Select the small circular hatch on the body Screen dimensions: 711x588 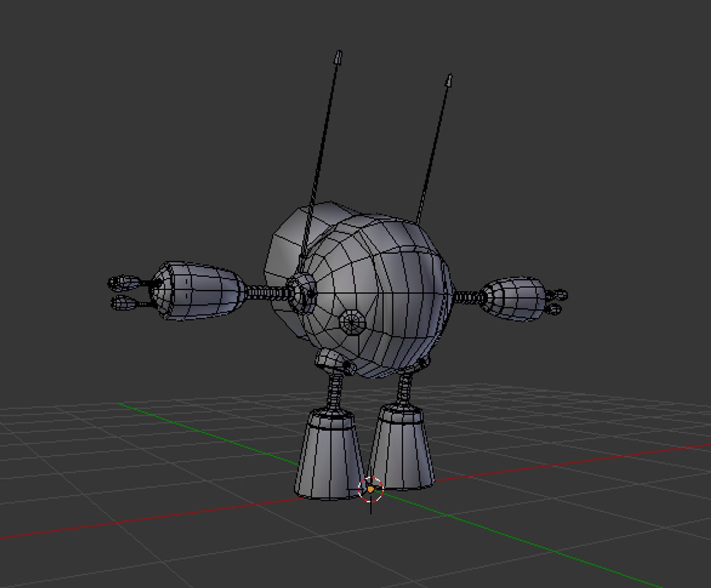point(352,321)
